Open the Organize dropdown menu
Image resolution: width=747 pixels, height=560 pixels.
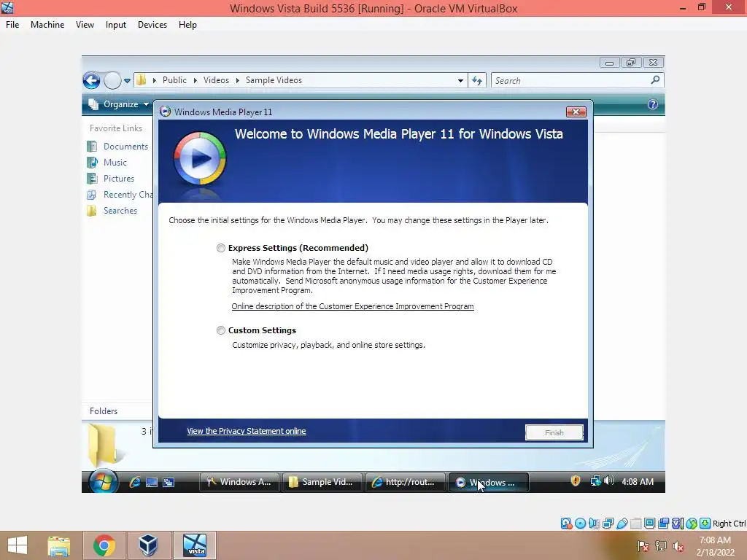[x=119, y=104]
